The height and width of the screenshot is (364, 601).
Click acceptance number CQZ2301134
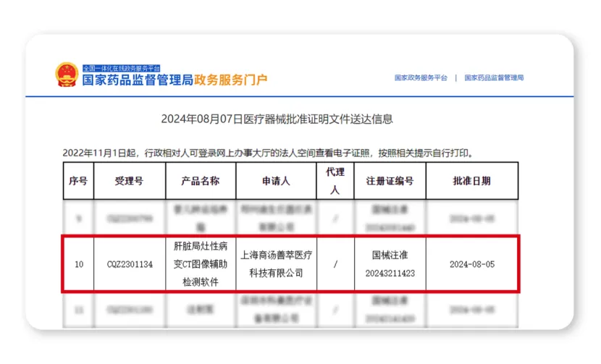(129, 264)
